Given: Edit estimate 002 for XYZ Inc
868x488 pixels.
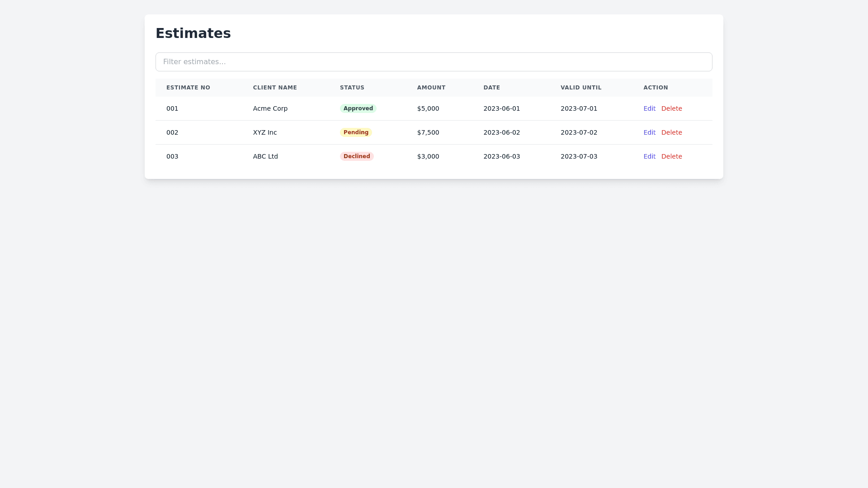Looking at the screenshot, I should [649, 132].
